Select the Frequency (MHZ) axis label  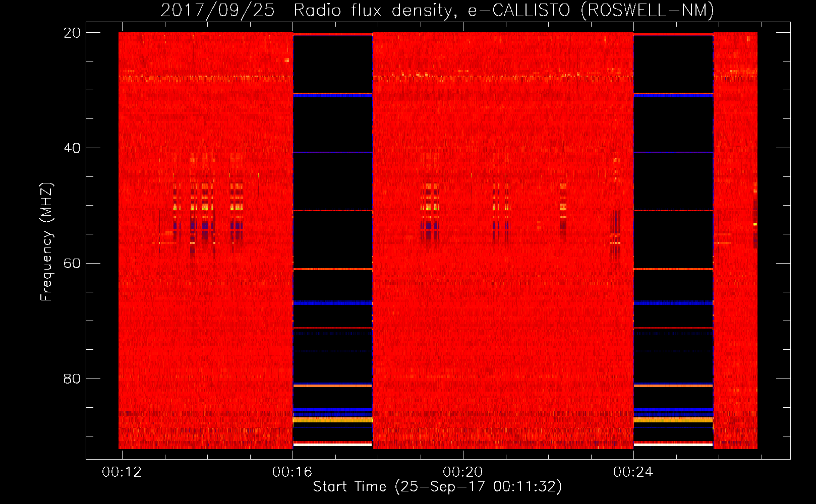[x=46, y=242]
